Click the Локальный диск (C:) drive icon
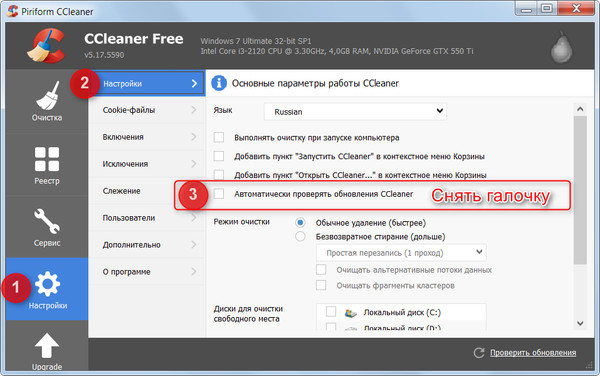Screen dimensions: 600x376 pyautogui.click(x=351, y=313)
